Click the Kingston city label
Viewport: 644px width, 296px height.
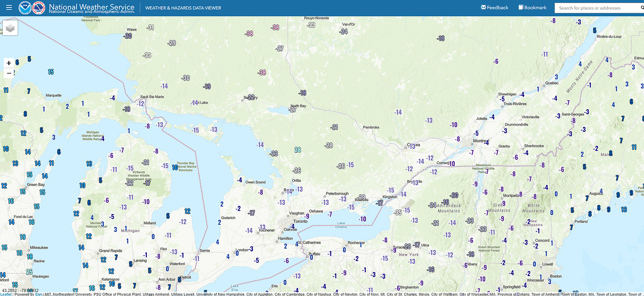390,196
